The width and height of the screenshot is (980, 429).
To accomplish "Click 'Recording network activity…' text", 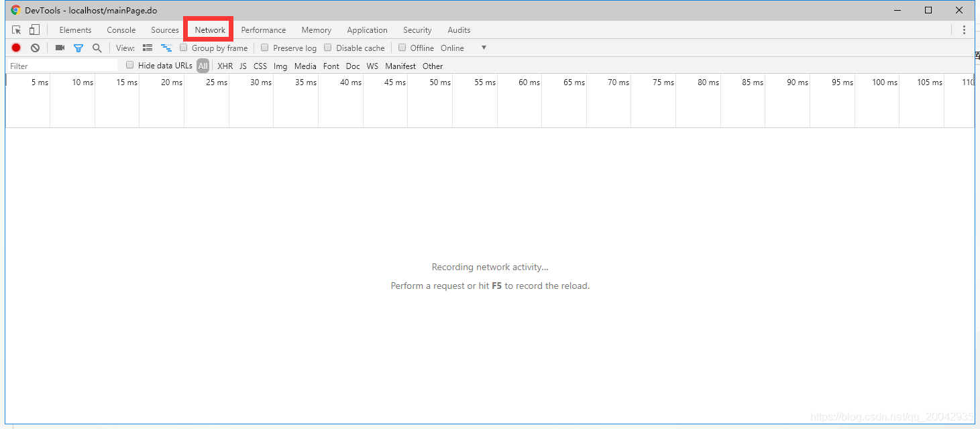I will (x=490, y=267).
